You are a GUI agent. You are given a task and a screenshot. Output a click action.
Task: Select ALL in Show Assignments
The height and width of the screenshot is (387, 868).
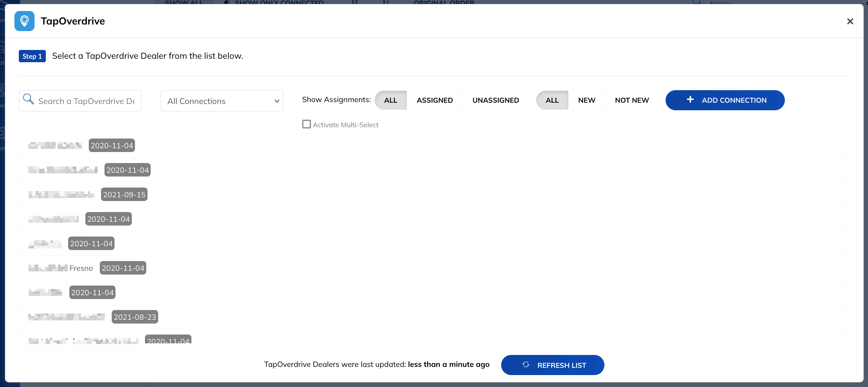tap(390, 100)
